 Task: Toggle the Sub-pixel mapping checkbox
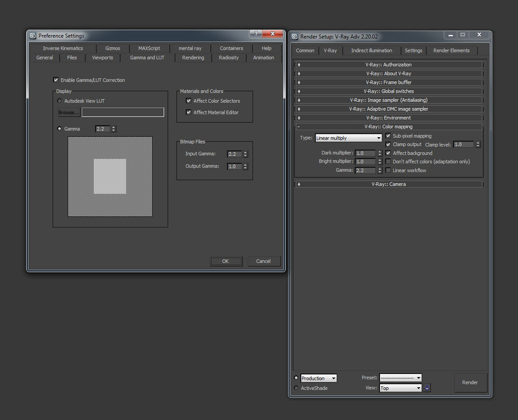pos(388,136)
